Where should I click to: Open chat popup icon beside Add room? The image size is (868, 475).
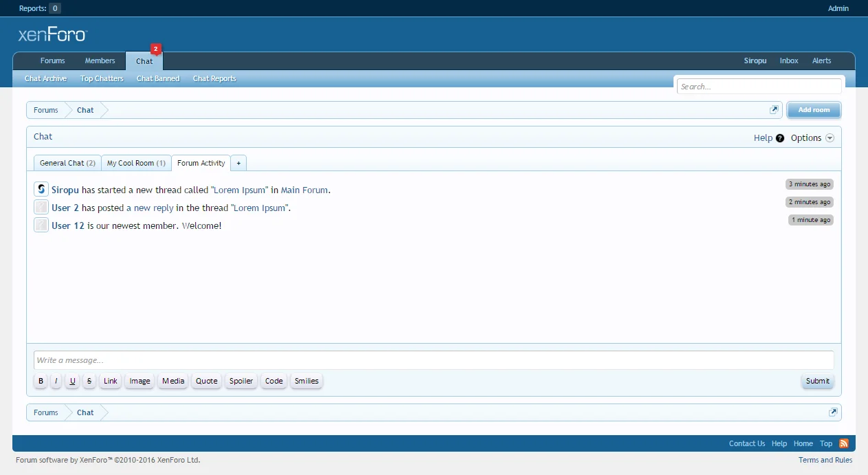(774, 110)
